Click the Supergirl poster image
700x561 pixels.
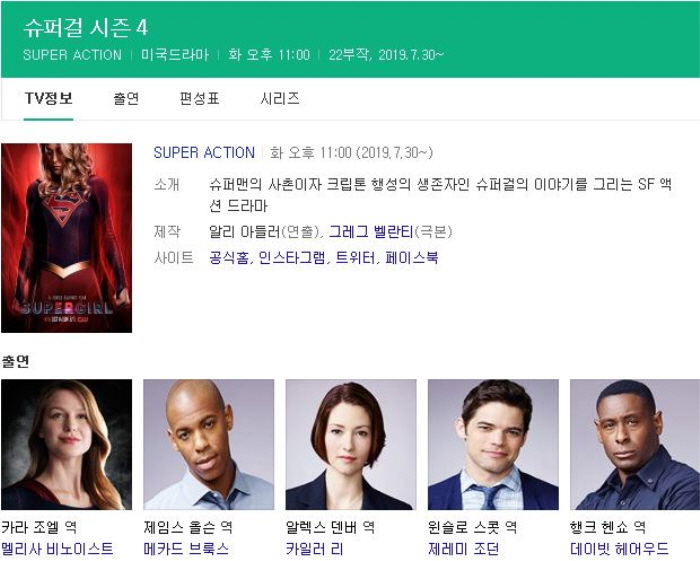click(67, 238)
